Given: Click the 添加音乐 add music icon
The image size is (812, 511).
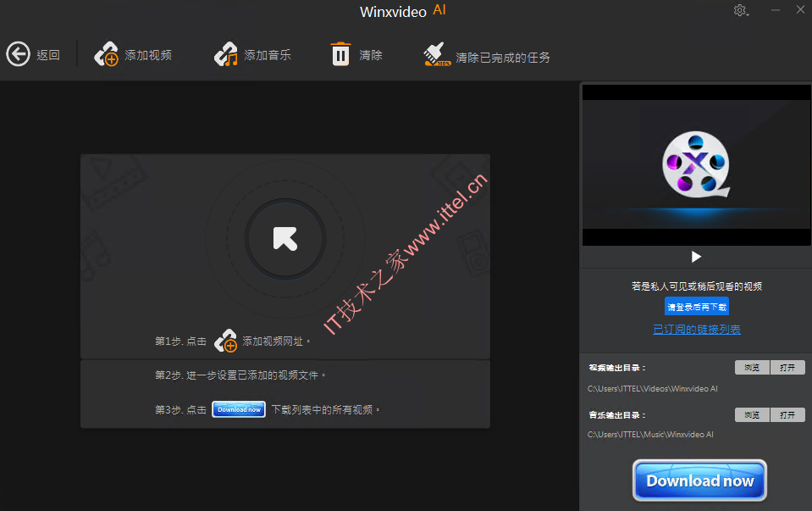Looking at the screenshot, I should [x=226, y=54].
